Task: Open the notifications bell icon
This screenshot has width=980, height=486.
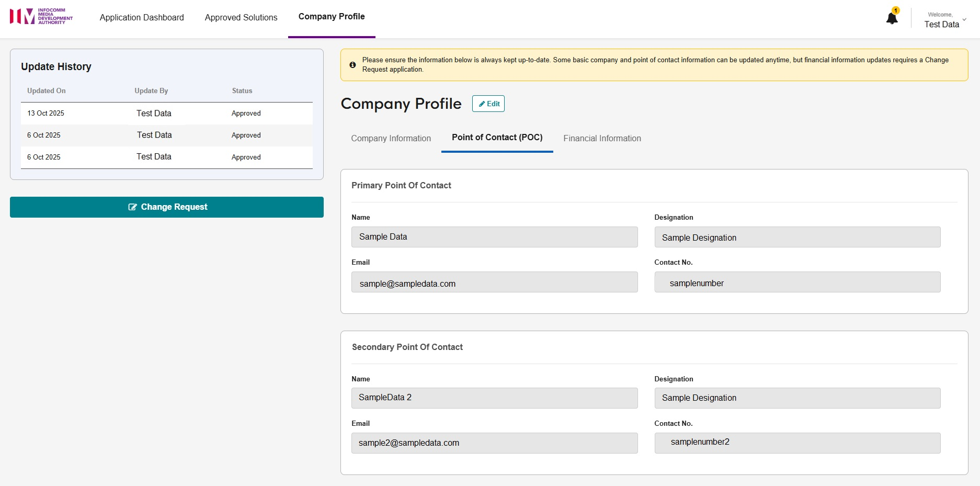Action: pyautogui.click(x=892, y=18)
